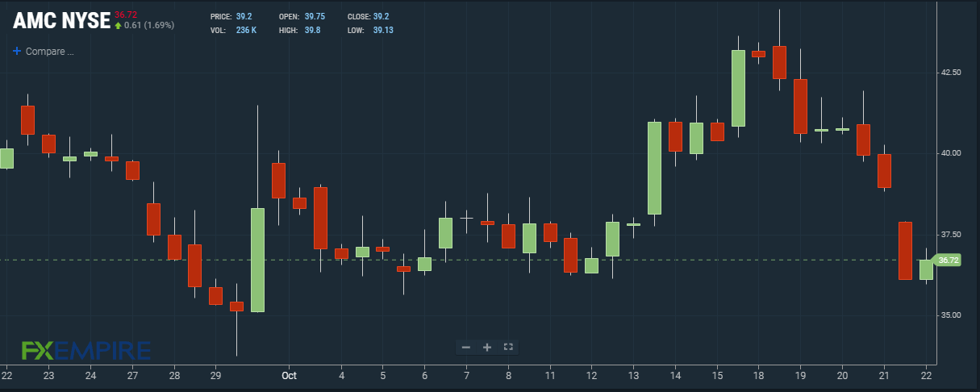The width and height of the screenshot is (980, 392).
Task: Click the FX Empire logo watermark
Action: click(x=85, y=350)
